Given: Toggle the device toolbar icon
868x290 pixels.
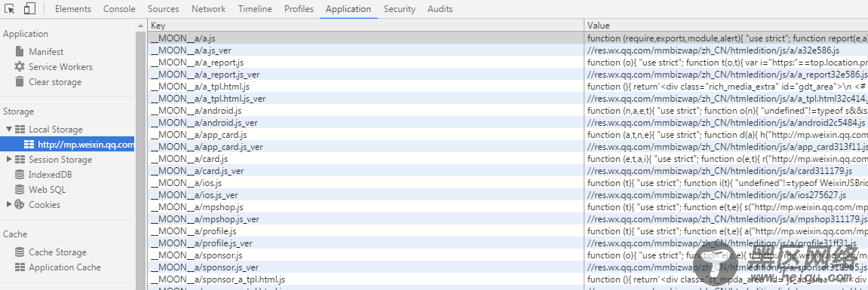Looking at the screenshot, I should tap(29, 9).
